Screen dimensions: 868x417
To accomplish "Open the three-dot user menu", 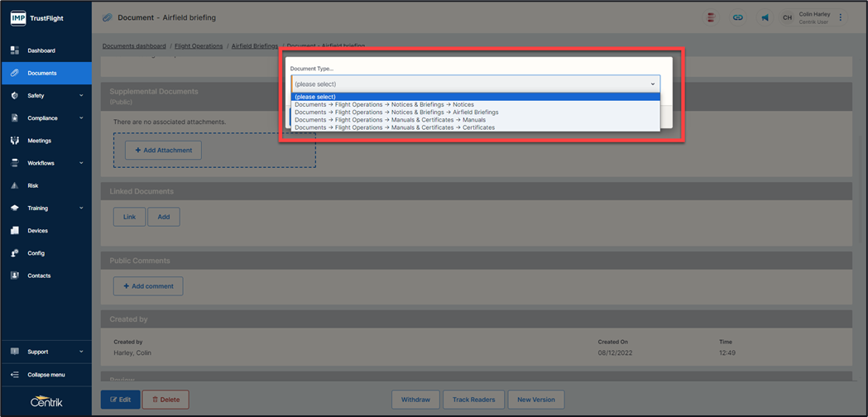I will 841,17.
